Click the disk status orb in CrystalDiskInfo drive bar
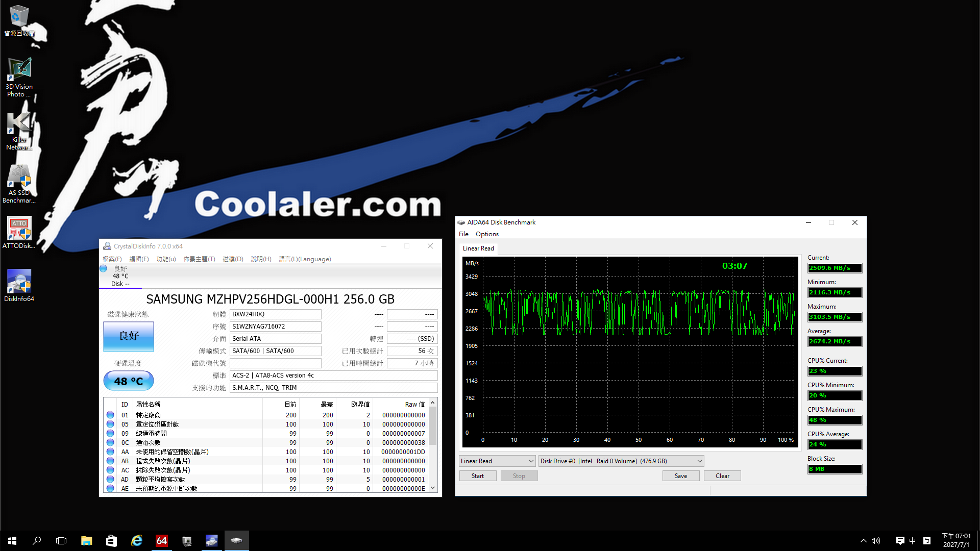 [x=103, y=269]
